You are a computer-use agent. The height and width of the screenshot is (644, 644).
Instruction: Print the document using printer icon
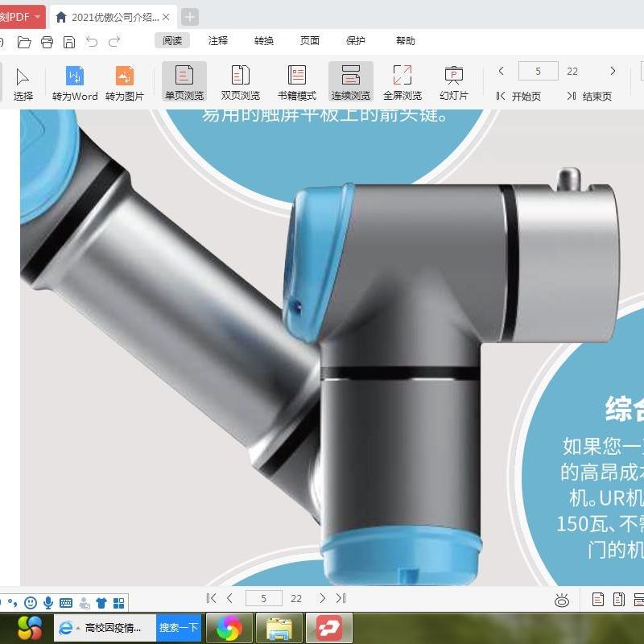[47, 42]
